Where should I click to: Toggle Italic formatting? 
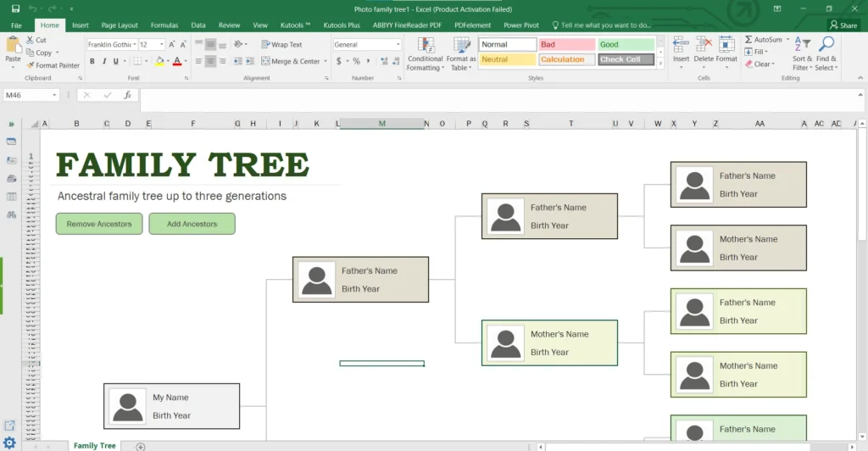(104, 61)
